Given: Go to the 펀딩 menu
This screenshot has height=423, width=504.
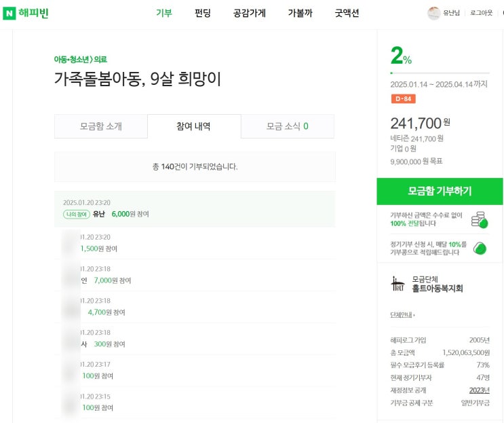Looking at the screenshot, I should [x=203, y=13].
